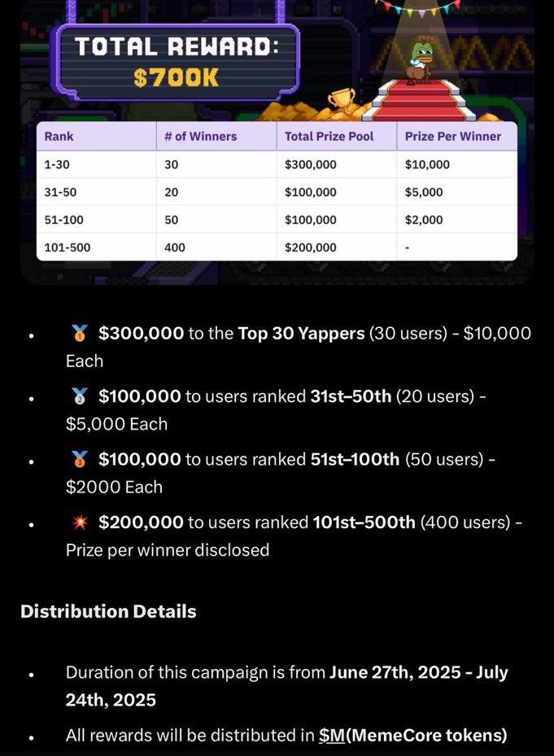Click the golden trophy icon
Viewport: 554px width, 756px height.
pos(340,102)
